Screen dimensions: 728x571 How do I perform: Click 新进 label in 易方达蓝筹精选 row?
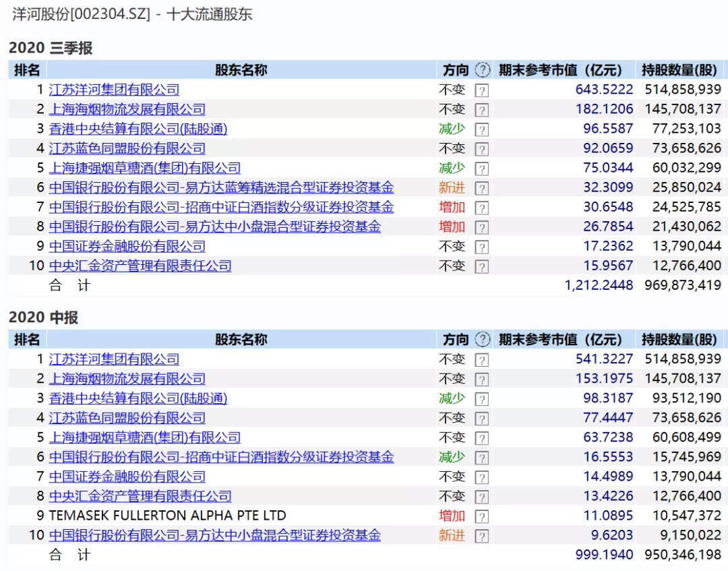click(452, 187)
